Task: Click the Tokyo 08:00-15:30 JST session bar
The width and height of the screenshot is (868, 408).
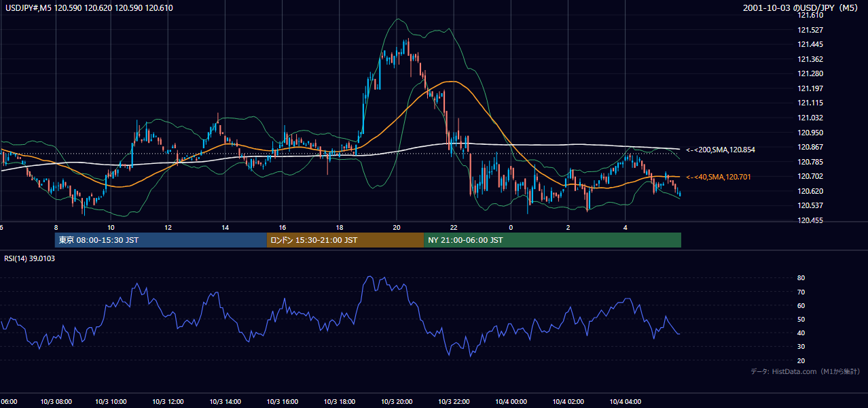Action: [161, 240]
